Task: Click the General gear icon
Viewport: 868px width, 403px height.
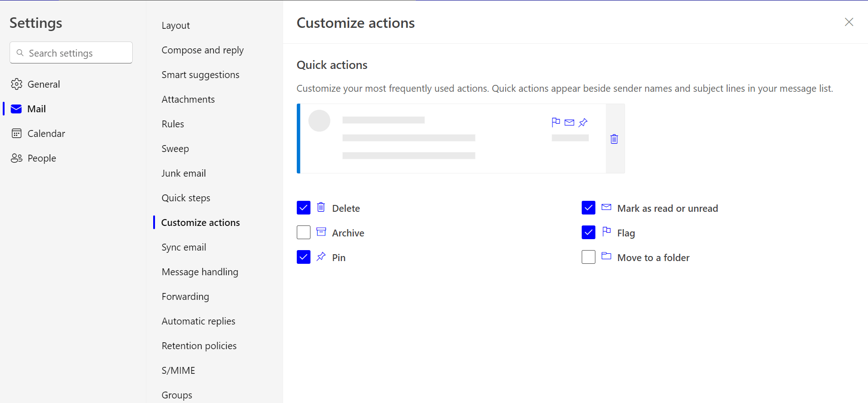Action: click(x=17, y=84)
